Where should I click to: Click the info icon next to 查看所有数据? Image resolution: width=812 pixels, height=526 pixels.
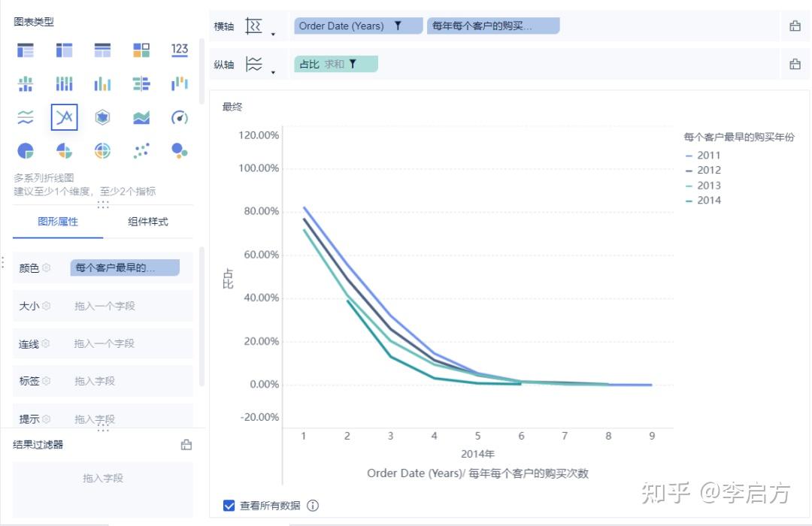[314, 506]
